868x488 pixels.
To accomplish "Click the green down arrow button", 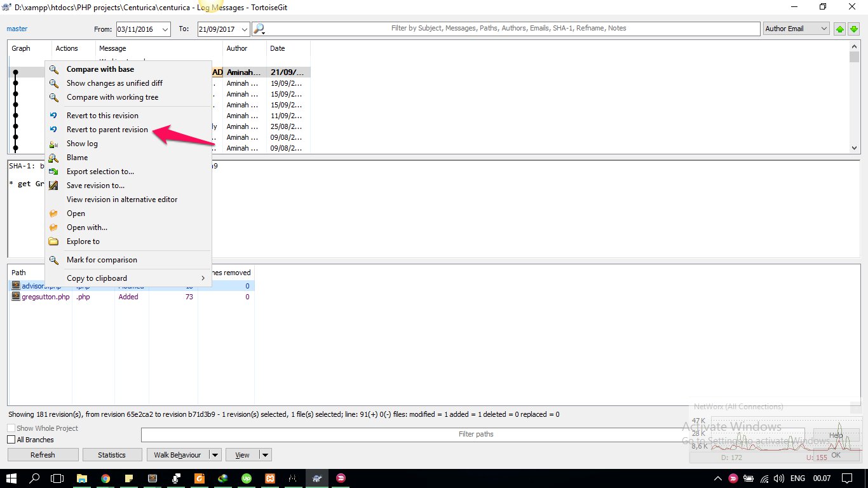I will 853,29.
